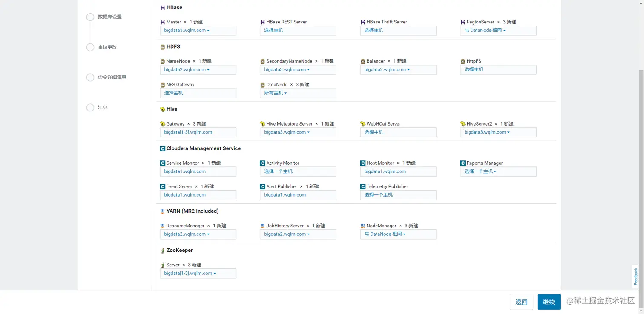The width and height of the screenshot is (644, 314).
Task: Click the NameNode role icon
Action: pos(163,61)
